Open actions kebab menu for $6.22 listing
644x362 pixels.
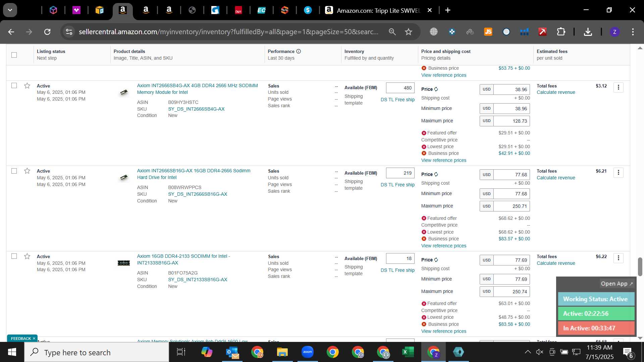coord(618,258)
